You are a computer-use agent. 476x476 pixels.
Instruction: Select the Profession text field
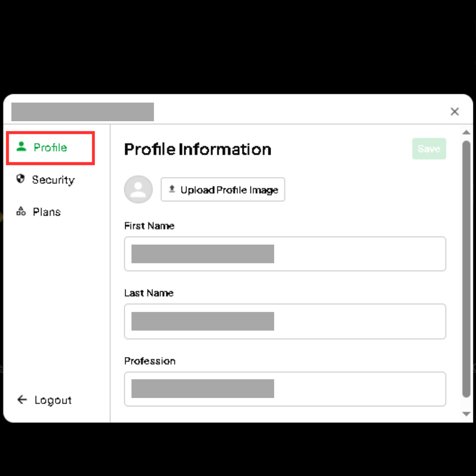coord(285,389)
